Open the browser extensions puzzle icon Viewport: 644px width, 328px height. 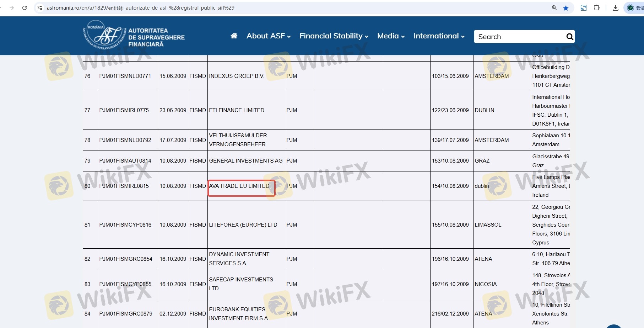(596, 8)
